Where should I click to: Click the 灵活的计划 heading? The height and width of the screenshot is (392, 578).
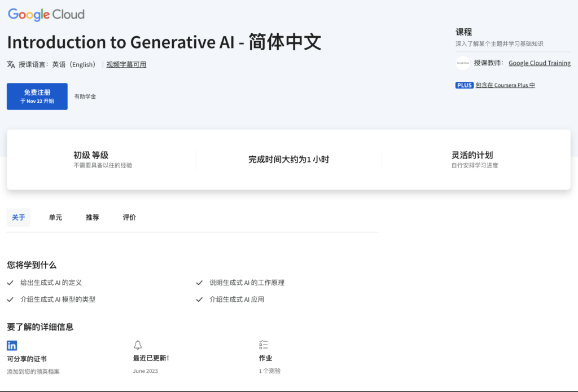pos(472,155)
